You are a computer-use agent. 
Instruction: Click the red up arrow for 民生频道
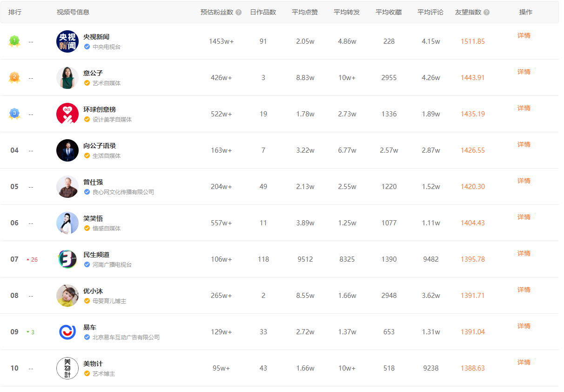(28, 259)
